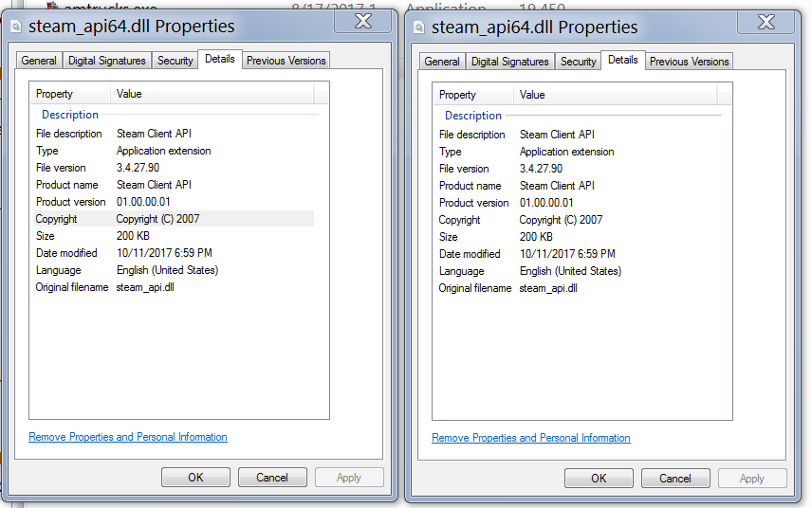Select File version 3.4.27.90 in left window
This screenshot has width=812, height=508.
174,168
